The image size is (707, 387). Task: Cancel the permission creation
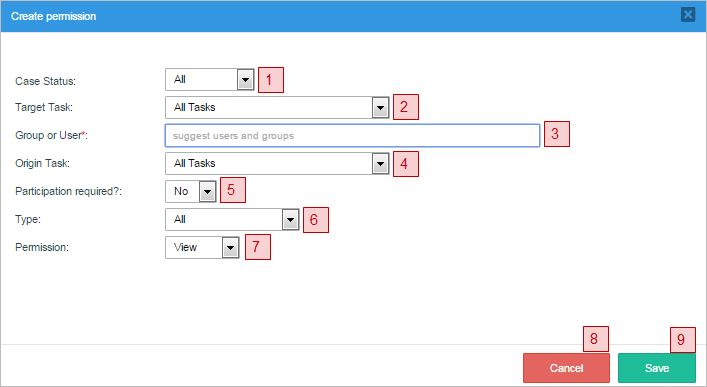pyautogui.click(x=566, y=368)
